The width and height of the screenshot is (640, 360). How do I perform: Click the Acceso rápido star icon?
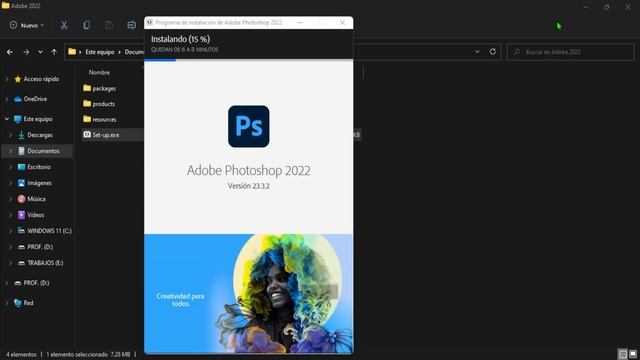[x=18, y=79]
